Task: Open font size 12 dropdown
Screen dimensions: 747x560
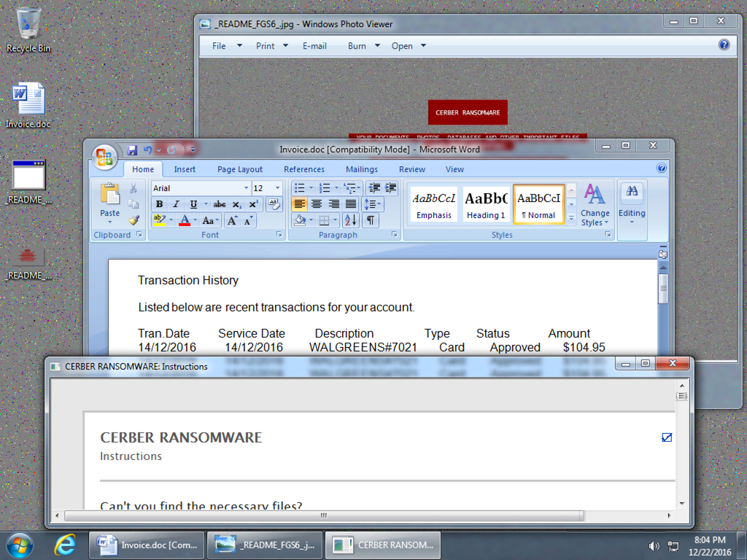Action: (x=278, y=188)
